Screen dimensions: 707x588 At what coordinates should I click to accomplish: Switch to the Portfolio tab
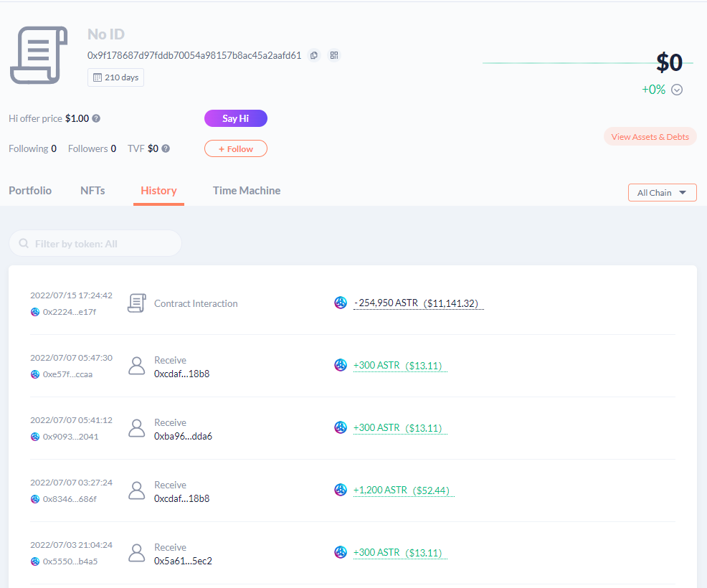pyautogui.click(x=30, y=191)
